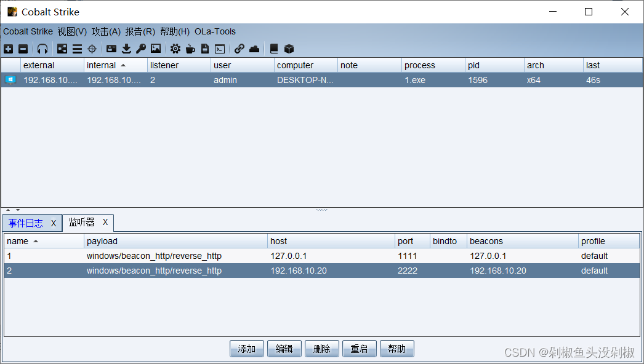The width and height of the screenshot is (644, 364).
Task: Click the cloud icon to manage web server
Action: (254, 49)
